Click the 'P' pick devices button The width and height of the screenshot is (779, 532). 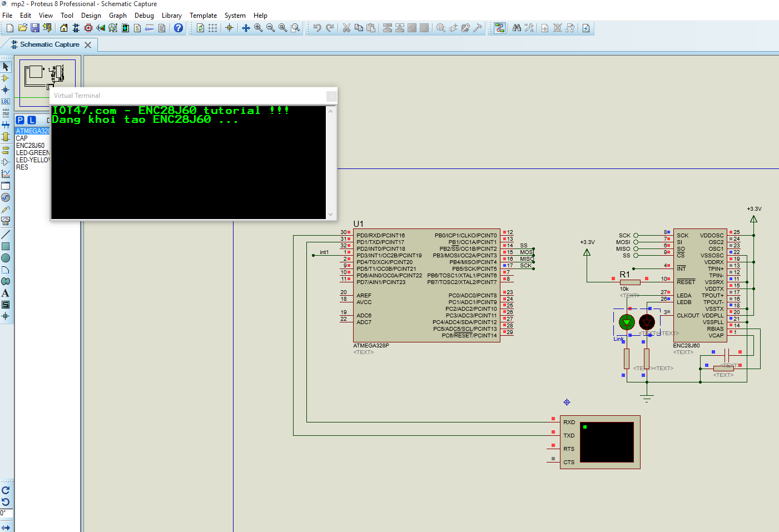coord(21,120)
